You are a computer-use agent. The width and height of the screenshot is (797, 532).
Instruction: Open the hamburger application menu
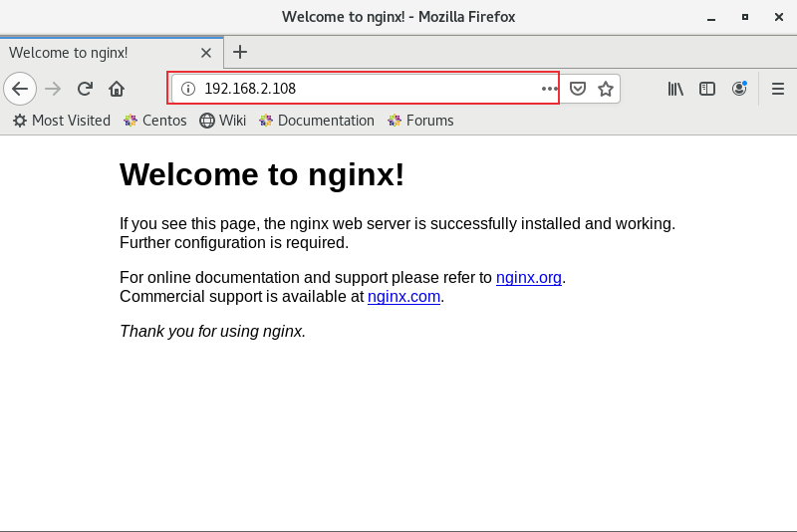(778, 89)
